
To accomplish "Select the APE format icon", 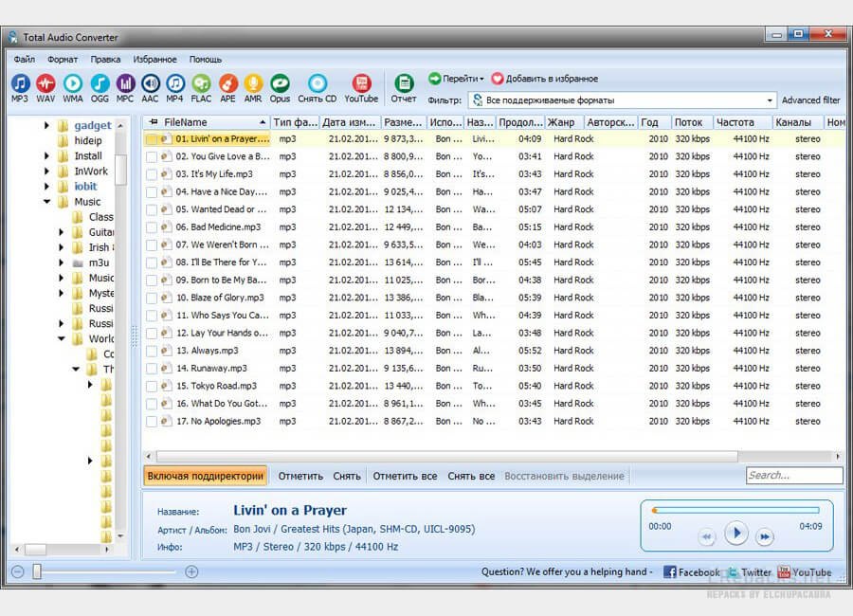I will pyautogui.click(x=227, y=83).
